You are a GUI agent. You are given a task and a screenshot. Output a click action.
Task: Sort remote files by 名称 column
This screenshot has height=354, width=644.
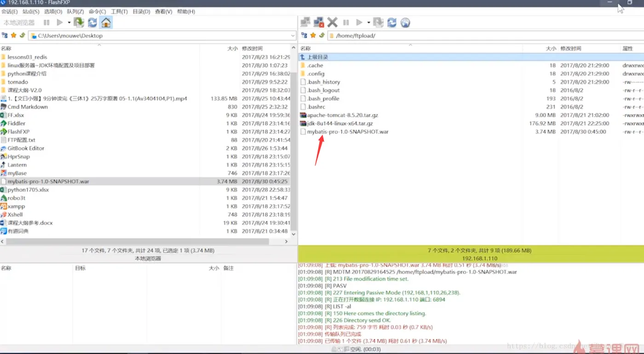tap(305, 48)
